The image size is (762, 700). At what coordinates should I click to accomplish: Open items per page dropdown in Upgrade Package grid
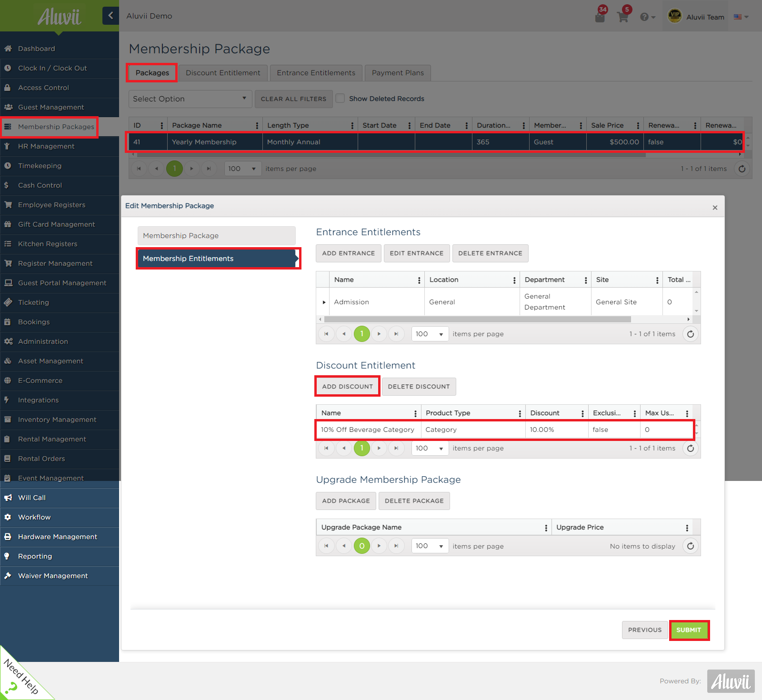430,546
